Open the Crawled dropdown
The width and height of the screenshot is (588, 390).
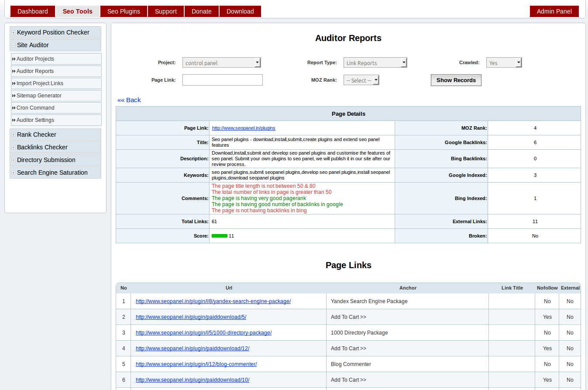[x=504, y=63]
